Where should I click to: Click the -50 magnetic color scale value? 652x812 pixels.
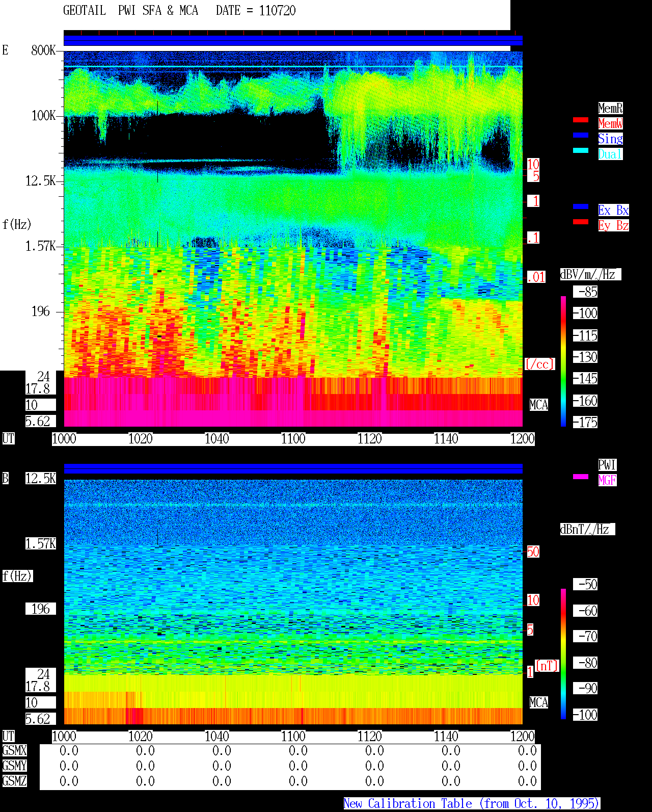coord(586,585)
